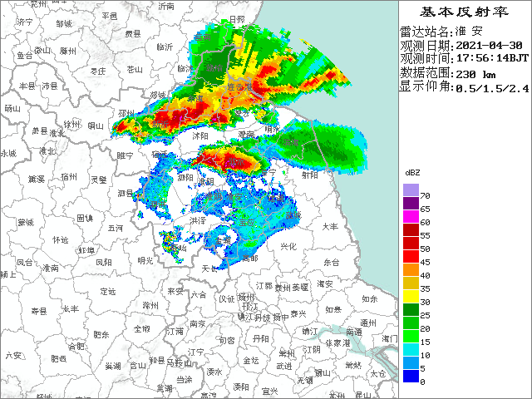Image resolution: width=532 pixels, height=399 pixels.
Task: Click the 临沂 city label on map
Action: tap(164, 47)
